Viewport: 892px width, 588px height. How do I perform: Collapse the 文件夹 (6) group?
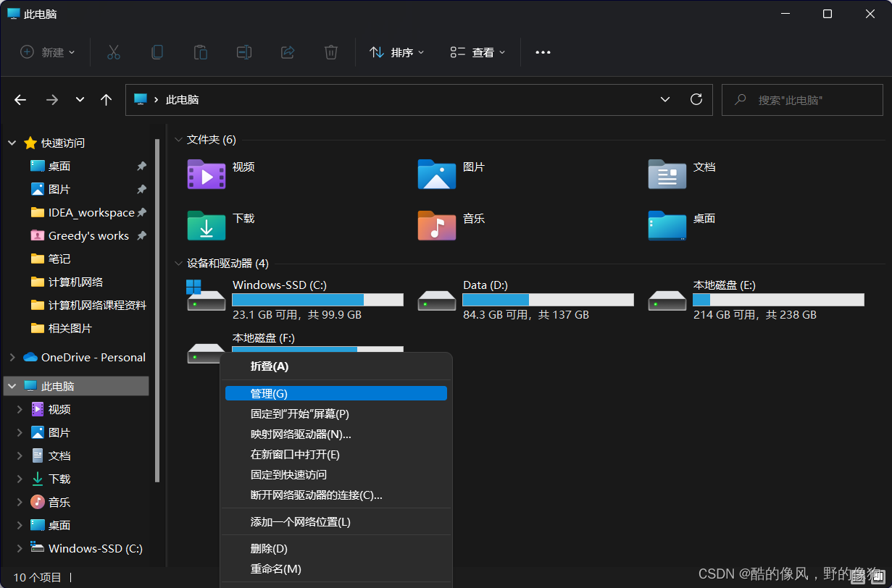coord(178,140)
